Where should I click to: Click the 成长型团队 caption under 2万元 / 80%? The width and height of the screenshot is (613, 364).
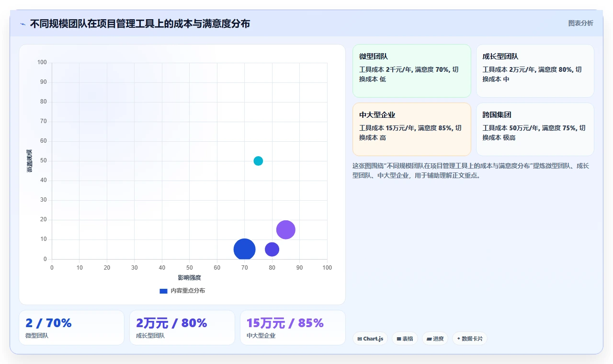(150, 336)
